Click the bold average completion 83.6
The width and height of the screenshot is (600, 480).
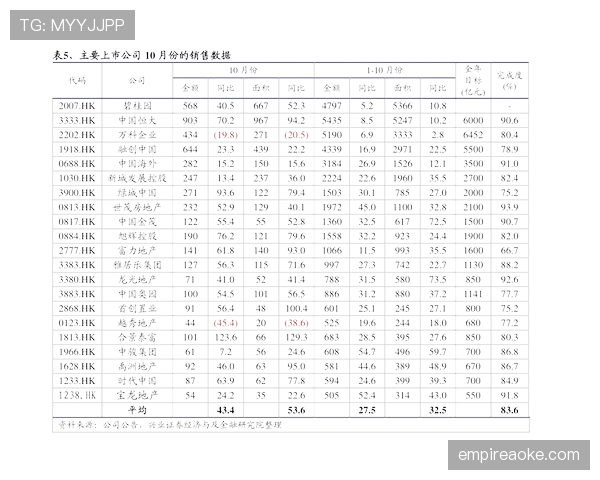pos(509,410)
